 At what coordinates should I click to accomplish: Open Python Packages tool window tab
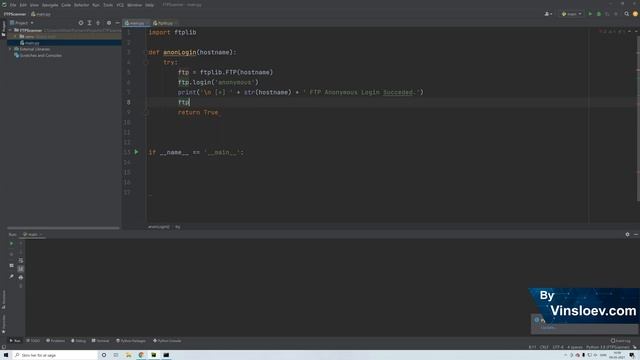click(131, 340)
